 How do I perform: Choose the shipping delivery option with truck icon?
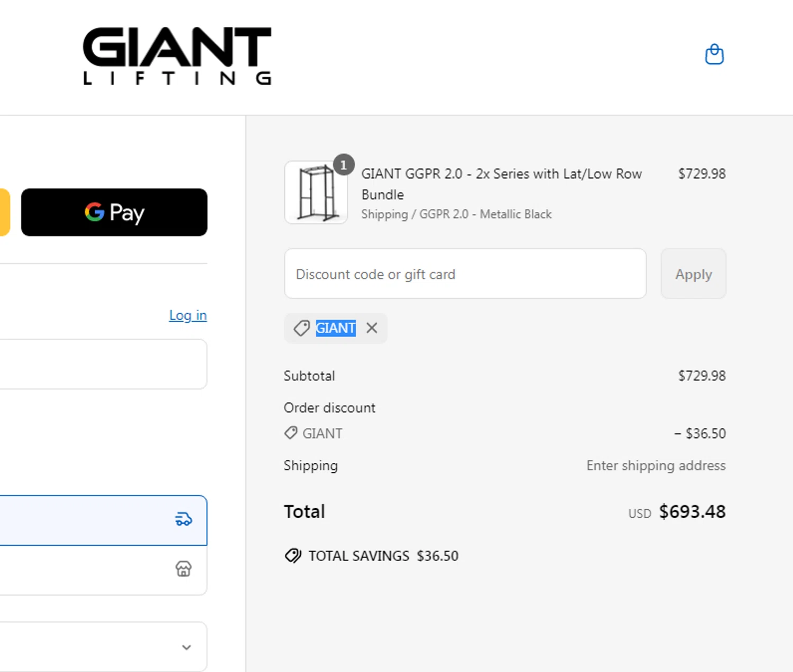(104, 520)
